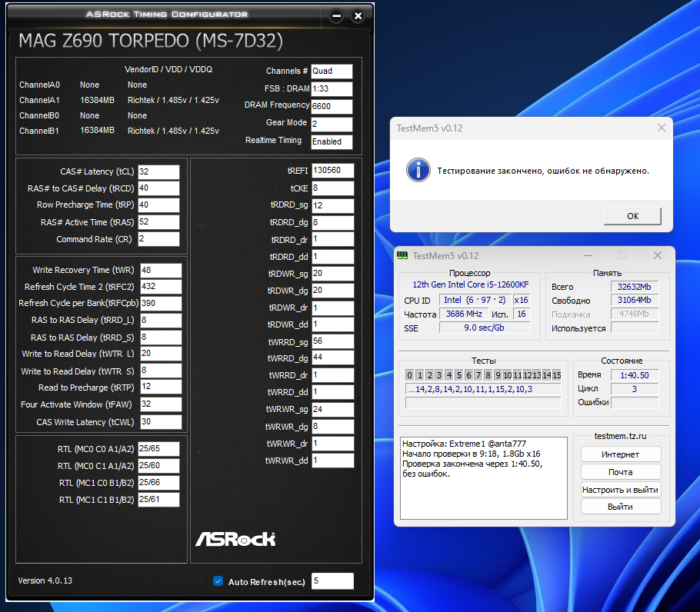Click the Command Rate (CR) field
The image size is (700, 612).
click(x=158, y=239)
